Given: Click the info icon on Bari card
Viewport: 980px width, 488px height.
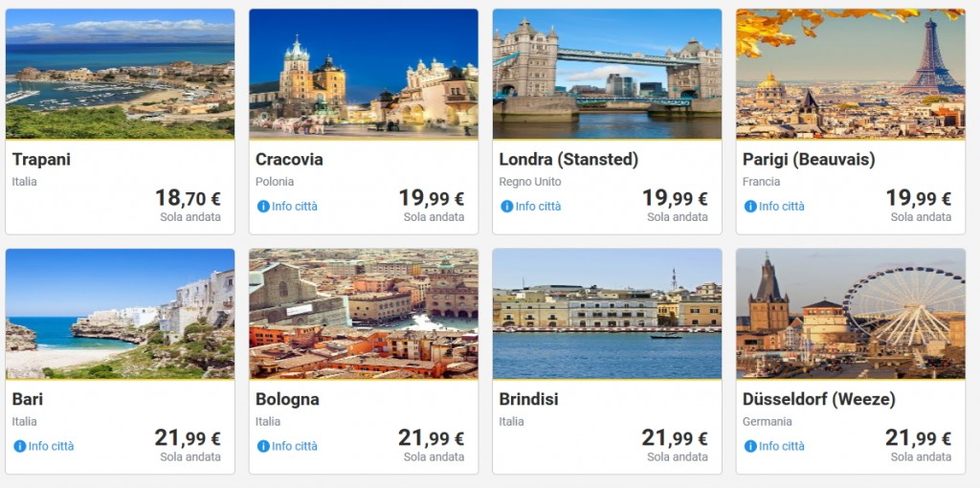Looking at the screenshot, I should (x=20, y=446).
